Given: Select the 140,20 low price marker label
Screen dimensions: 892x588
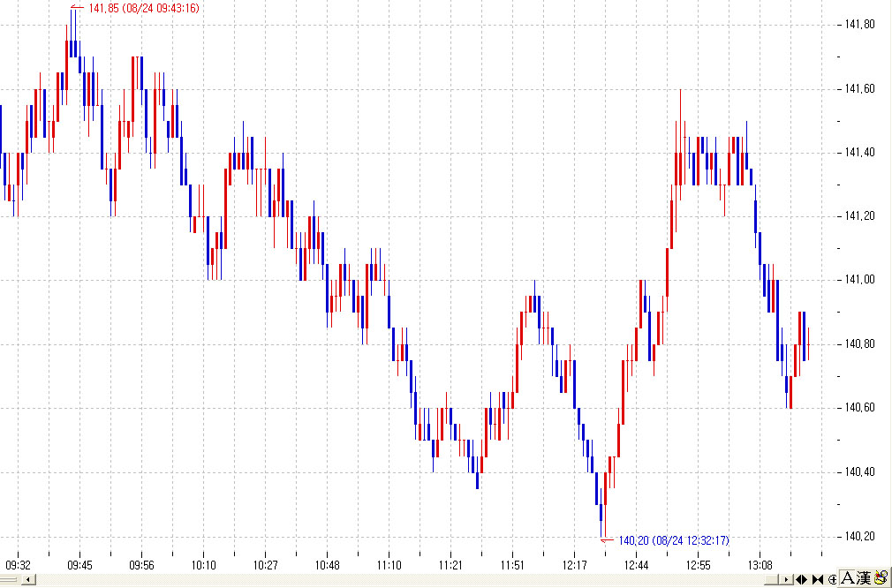Looking at the screenshot, I should (x=673, y=540).
